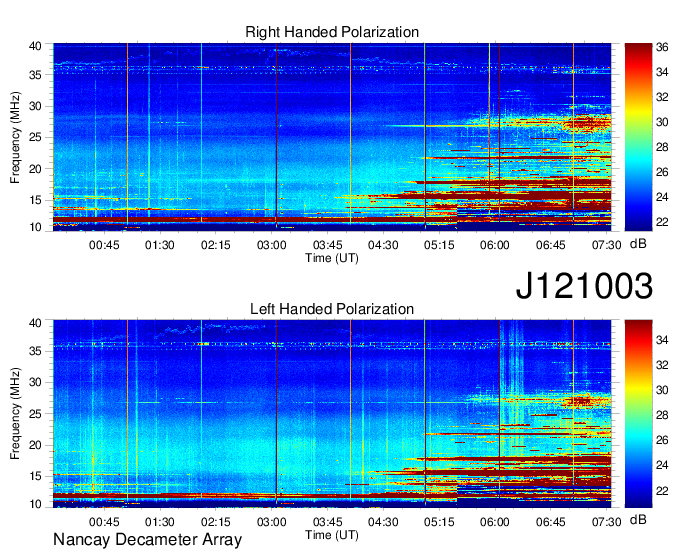Viewport: 680px width, 552px height.
Task: Click the 06:00 time tick on the Left Handed plot
Action: [495, 522]
